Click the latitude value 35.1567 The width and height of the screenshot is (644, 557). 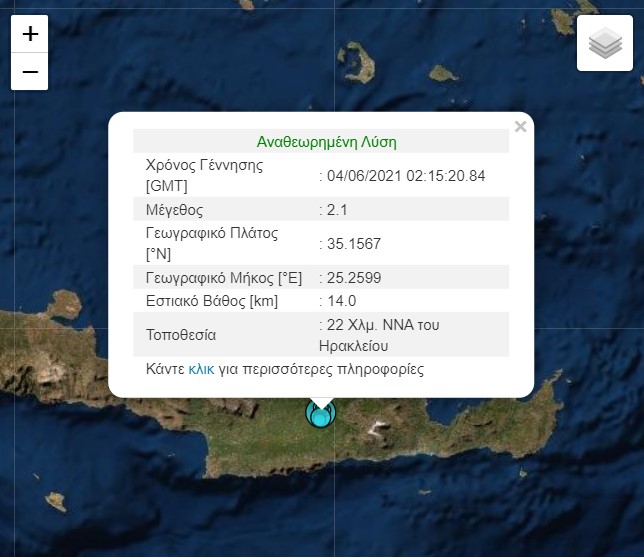point(352,244)
